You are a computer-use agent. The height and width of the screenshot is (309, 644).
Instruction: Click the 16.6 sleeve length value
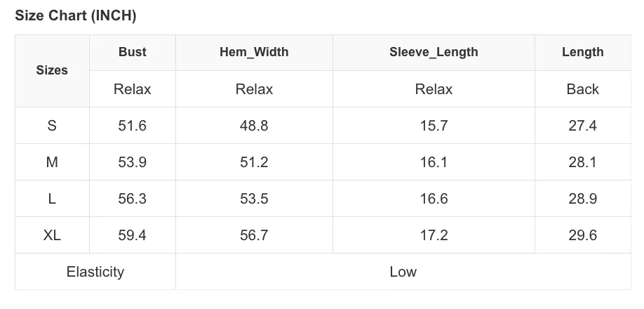pyautogui.click(x=434, y=199)
